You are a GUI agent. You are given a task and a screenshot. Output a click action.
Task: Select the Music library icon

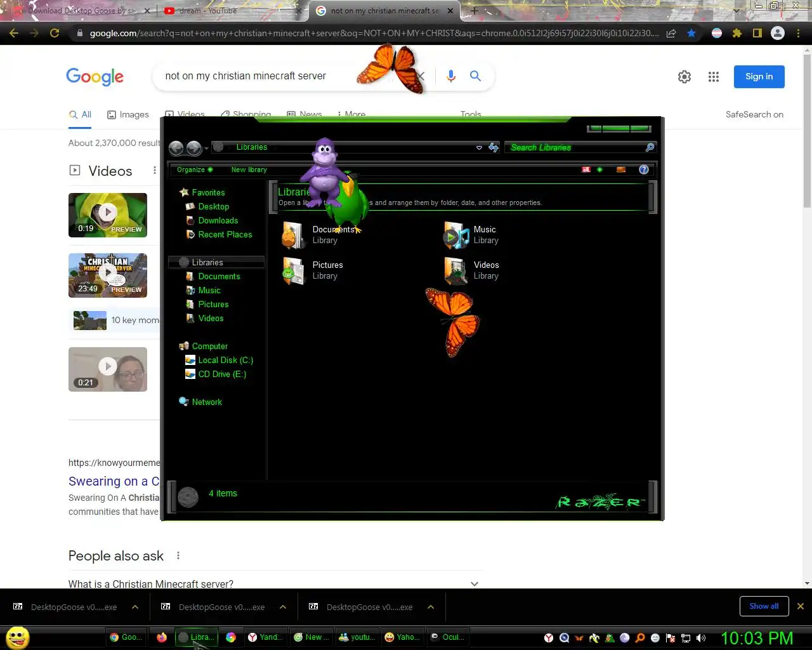point(455,235)
